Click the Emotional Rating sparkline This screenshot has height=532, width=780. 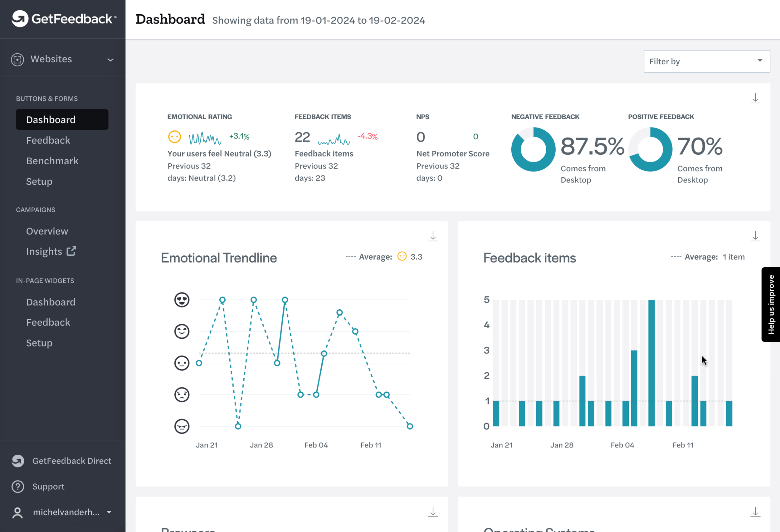click(205, 138)
